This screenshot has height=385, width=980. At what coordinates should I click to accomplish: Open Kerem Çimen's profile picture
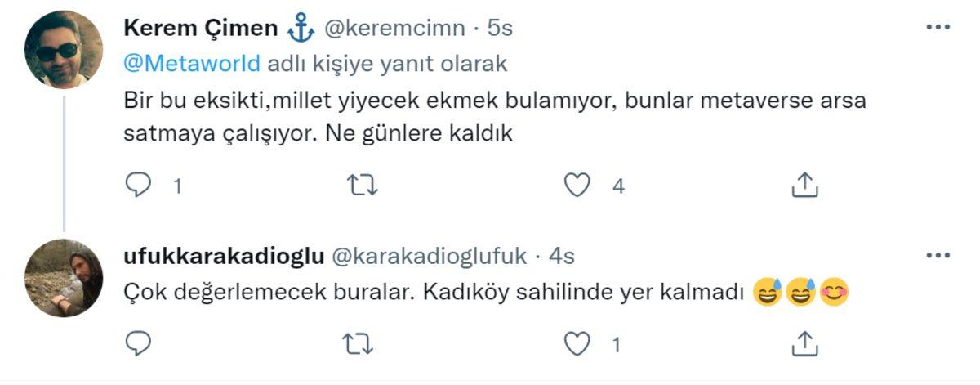[64, 51]
